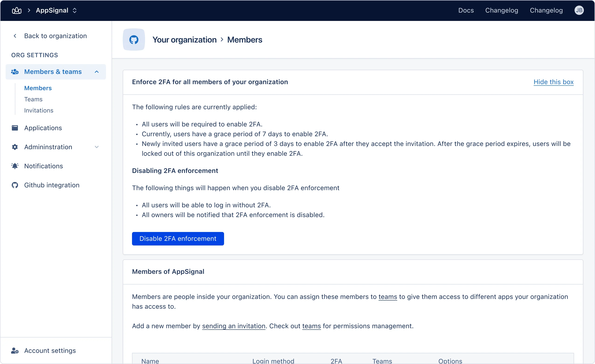The height and width of the screenshot is (364, 595).
Task: Click the 2FA column header
Action: [336, 361]
